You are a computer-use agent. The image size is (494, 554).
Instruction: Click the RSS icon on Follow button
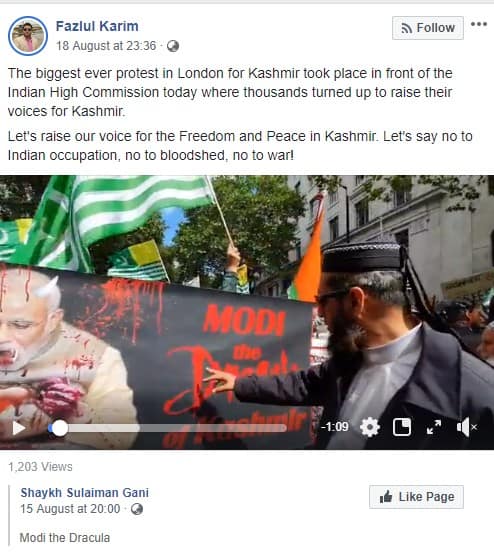(x=407, y=28)
